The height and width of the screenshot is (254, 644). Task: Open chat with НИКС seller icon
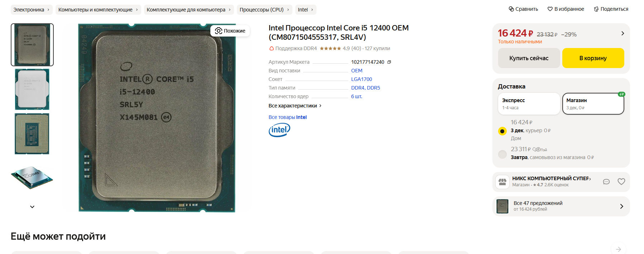pyautogui.click(x=606, y=182)
